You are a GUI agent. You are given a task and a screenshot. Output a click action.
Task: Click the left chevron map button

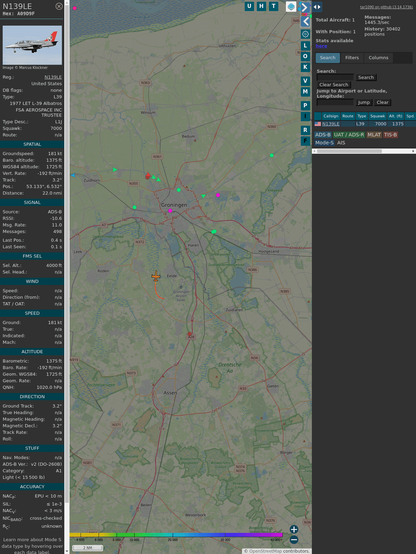tap(305, 22)
